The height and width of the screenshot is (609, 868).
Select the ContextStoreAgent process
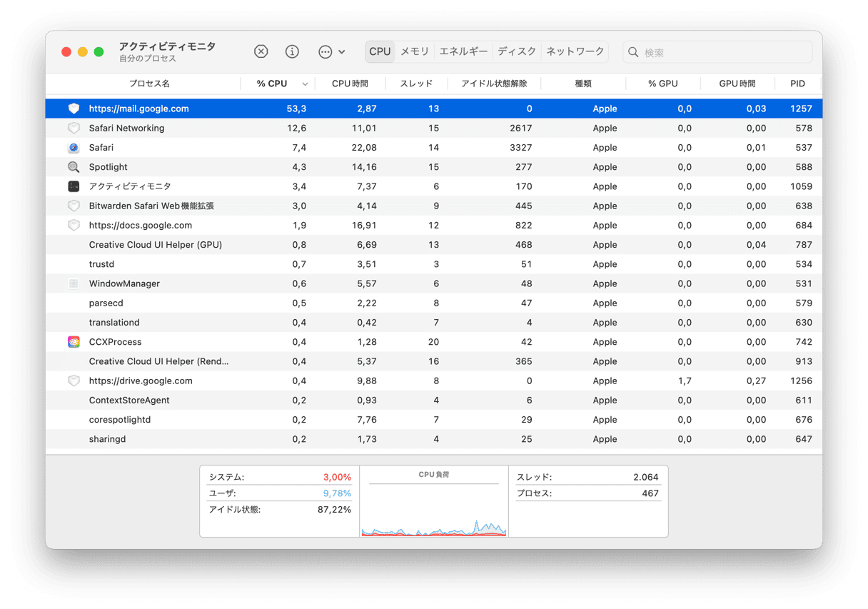coord(129,401)
